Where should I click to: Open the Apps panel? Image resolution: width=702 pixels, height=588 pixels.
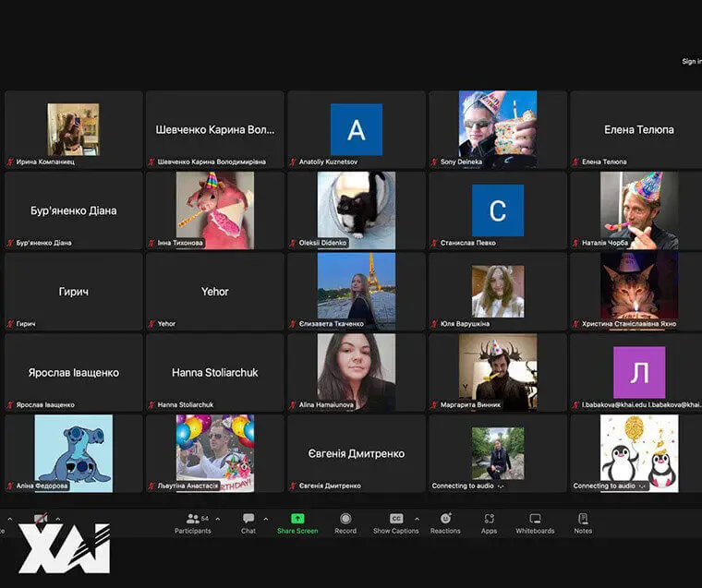[489, 522]
